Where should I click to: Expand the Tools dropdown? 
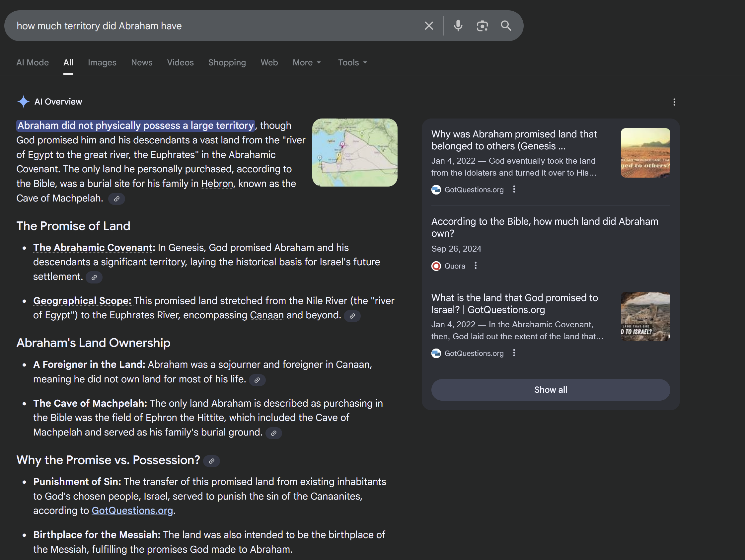pyautogui.click(x=352, y=63)
